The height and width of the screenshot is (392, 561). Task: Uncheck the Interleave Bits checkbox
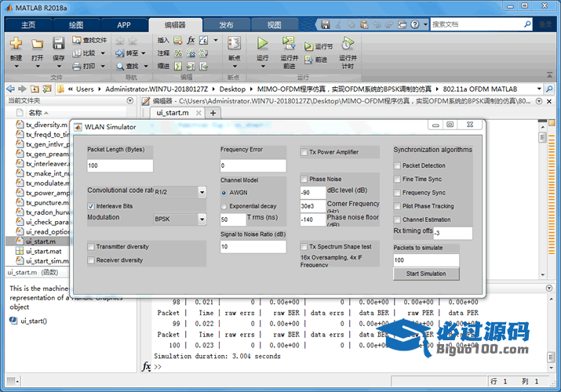[92, 205]
